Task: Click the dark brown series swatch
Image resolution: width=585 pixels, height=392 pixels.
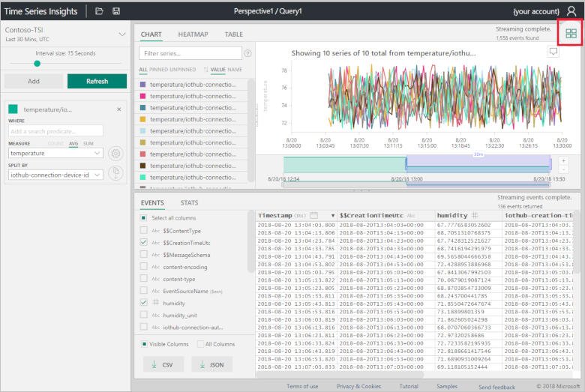Action: 142,166
